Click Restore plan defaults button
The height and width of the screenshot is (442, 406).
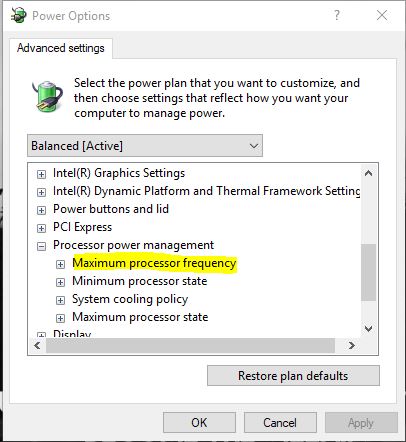(x=293, y=376)
